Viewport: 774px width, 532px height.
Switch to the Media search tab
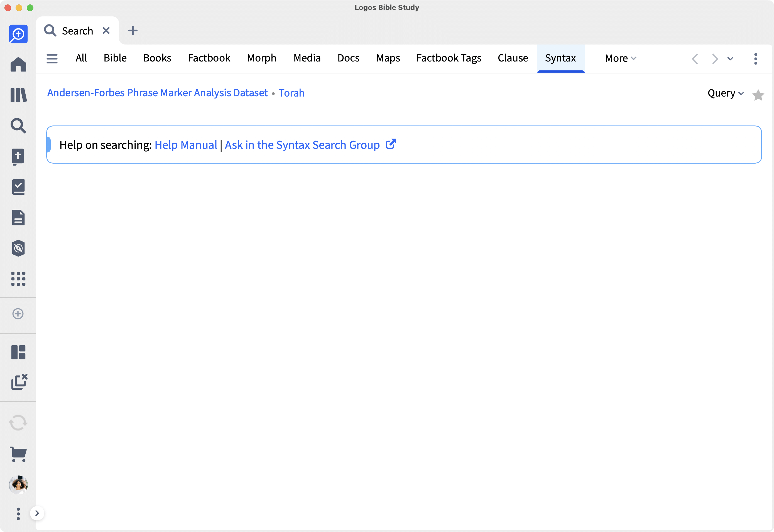[x=307, y=58]
